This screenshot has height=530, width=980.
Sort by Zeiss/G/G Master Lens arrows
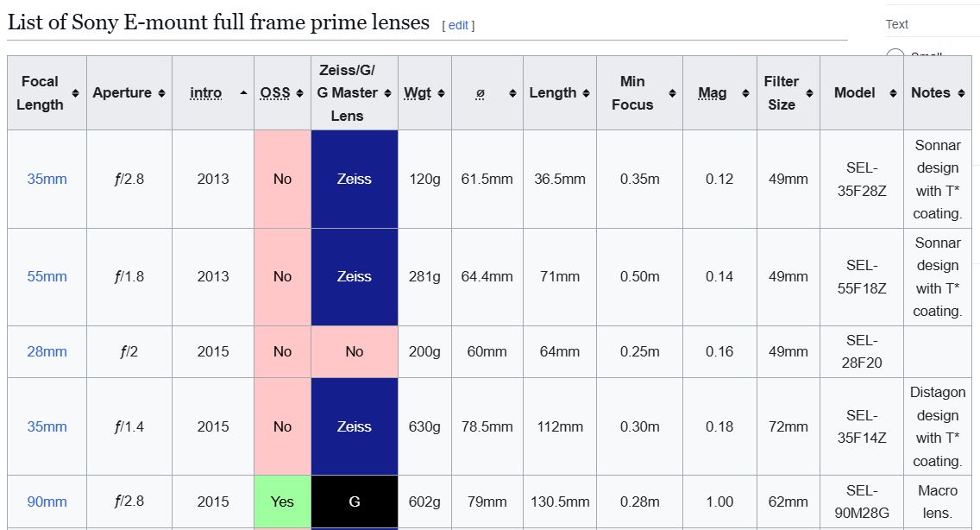387,93
